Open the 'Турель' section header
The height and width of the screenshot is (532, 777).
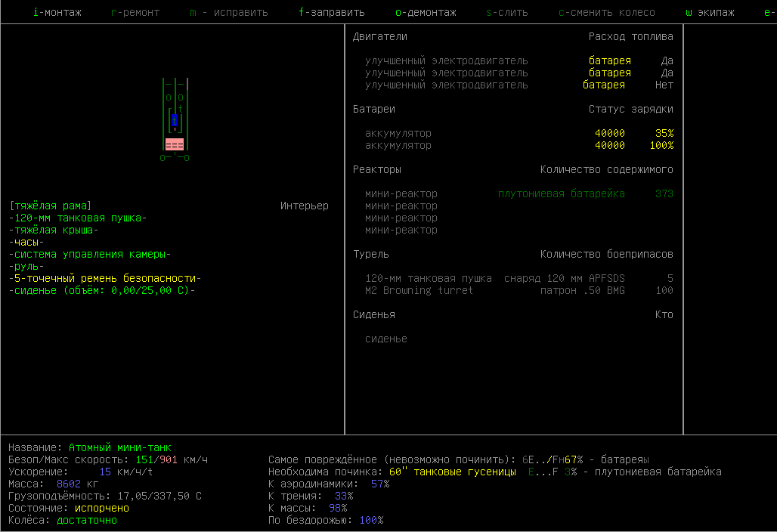click(x=371, y=254)
